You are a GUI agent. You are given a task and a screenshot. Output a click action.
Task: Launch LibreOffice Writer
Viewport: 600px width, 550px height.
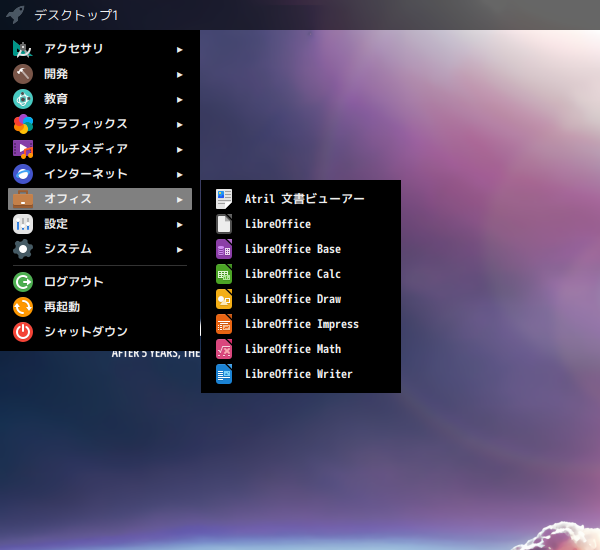click(x=301, y=374)
